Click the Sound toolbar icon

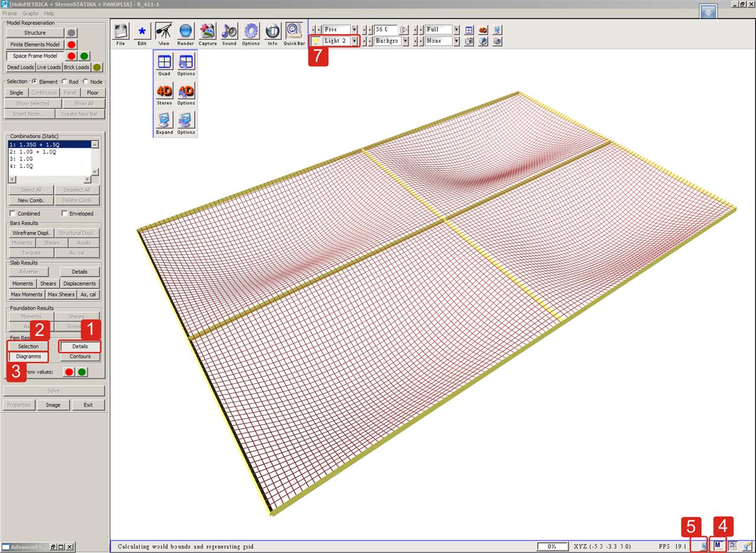(229, 32)
